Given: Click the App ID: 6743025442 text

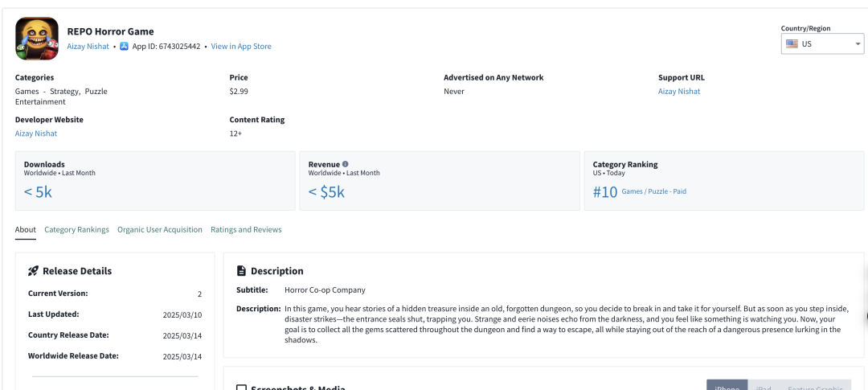Looking at the screenshot, I should point(166,47).
